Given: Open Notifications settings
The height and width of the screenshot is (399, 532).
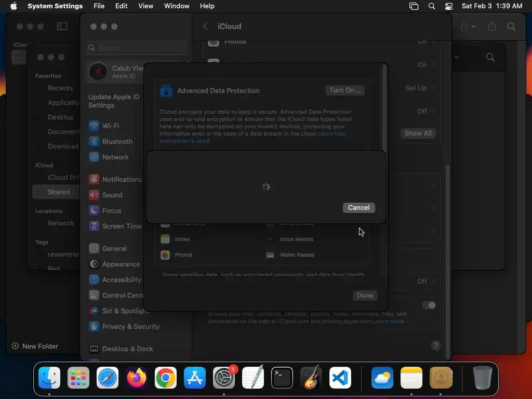Looking at the screenshot, I should pyautogui.click(x=115, y=179).
